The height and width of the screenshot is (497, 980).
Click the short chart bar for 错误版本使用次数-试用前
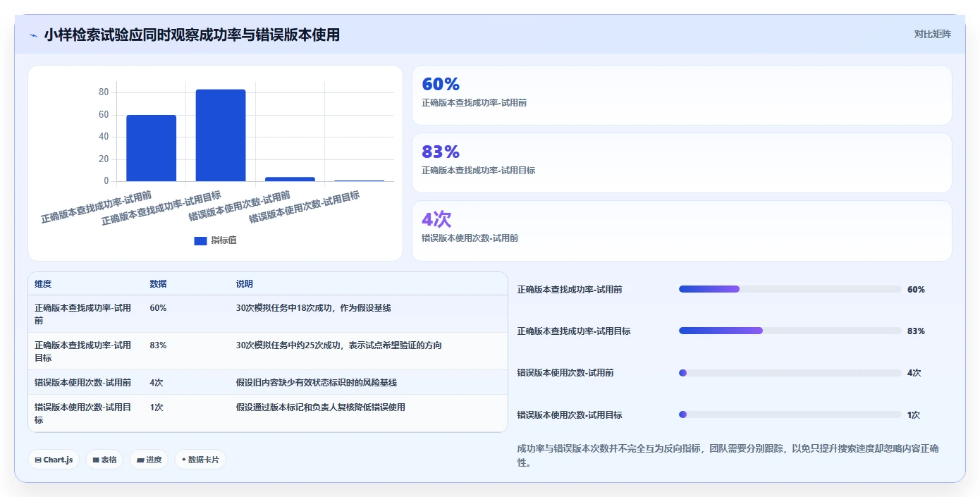(x=290, y=179)
